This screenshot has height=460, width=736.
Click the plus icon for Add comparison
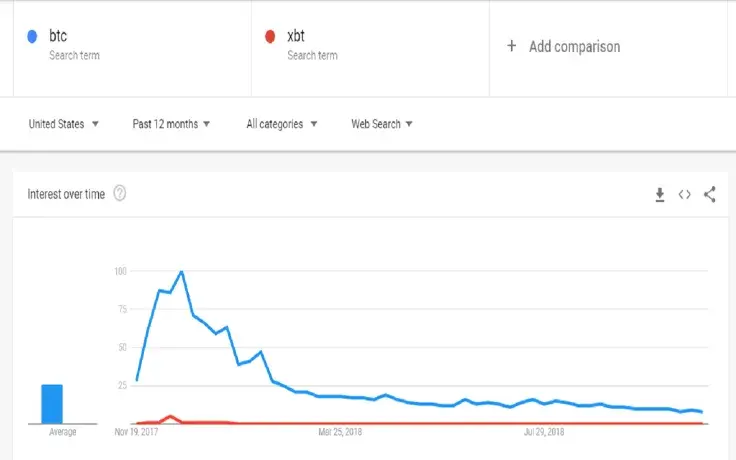pyautogui.click(x=512, y=46)
